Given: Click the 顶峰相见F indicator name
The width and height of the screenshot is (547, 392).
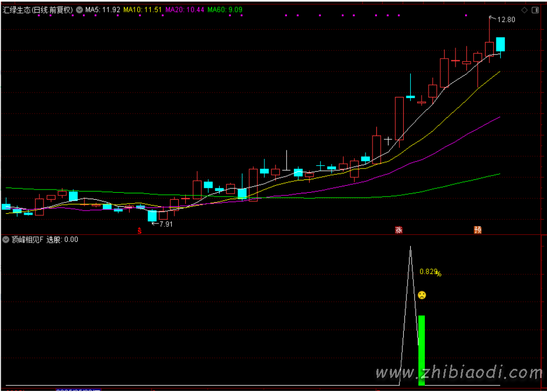Looking at the screenshot, I should [27, 240].
